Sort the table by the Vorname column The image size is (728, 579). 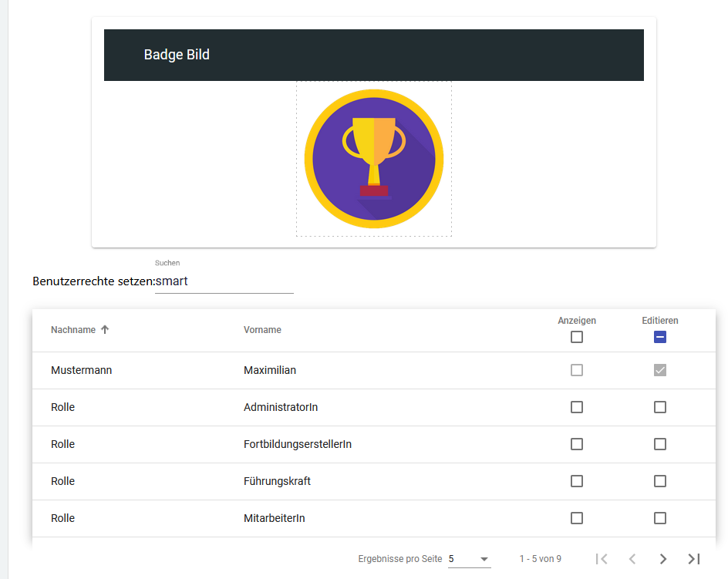click(x=262, y=330)
